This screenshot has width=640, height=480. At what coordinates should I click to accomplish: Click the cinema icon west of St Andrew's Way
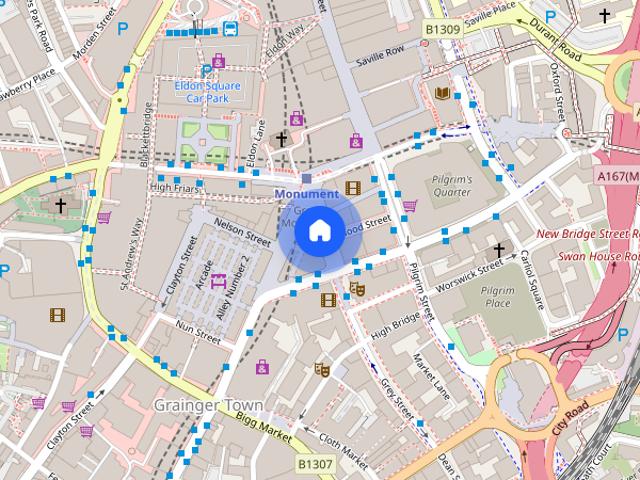click(58, 315)
